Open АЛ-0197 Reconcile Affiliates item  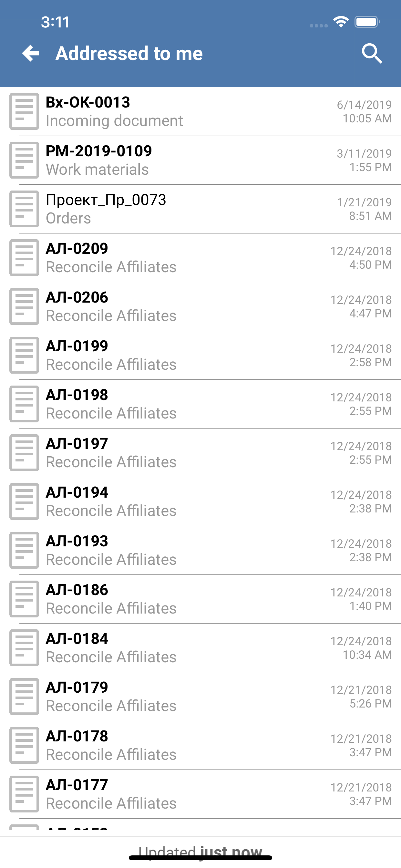pyautogui.click(x=200, y=453)
